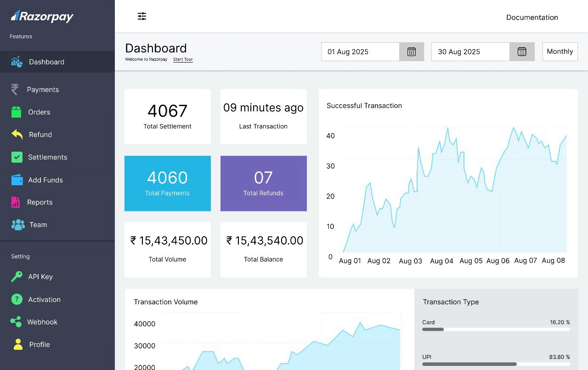Click the green Orders box icon
This screenshot has width=588, height=370.
tap(16, 112)
